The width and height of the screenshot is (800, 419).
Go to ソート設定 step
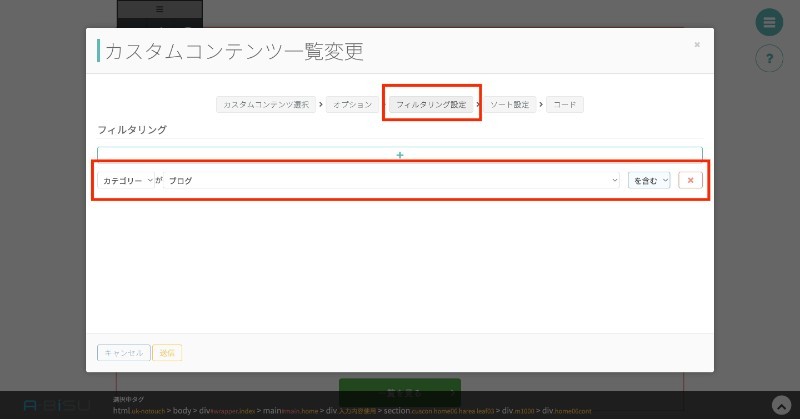(510, 105)
